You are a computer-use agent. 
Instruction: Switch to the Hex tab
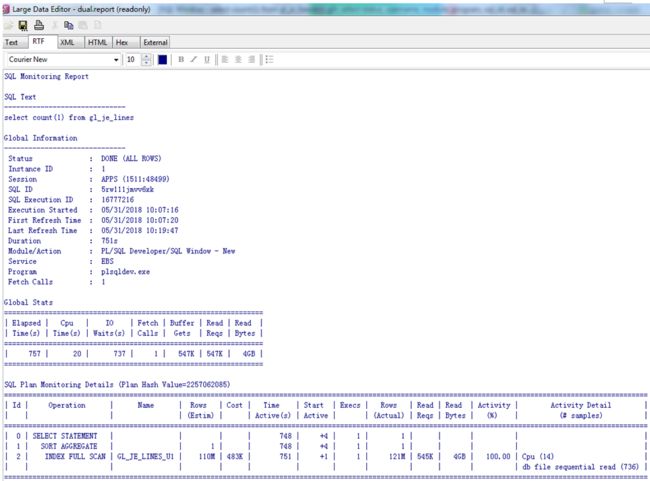point(122,42)
